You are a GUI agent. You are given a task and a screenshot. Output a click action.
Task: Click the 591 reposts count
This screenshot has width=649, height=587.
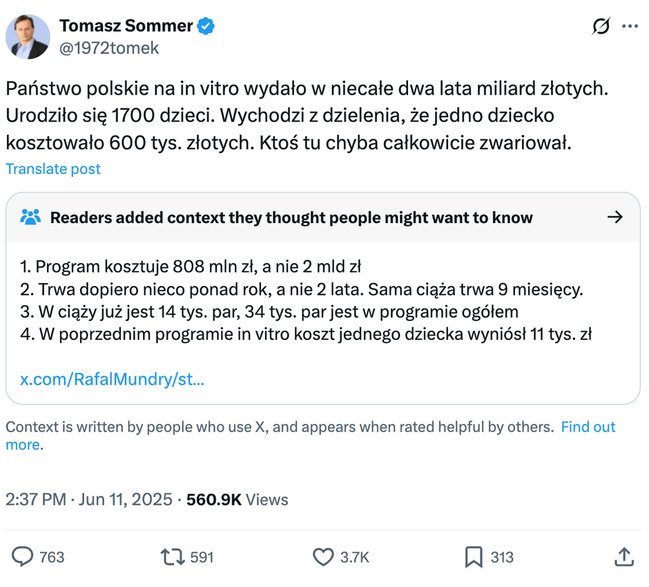[x=202, y=557]
